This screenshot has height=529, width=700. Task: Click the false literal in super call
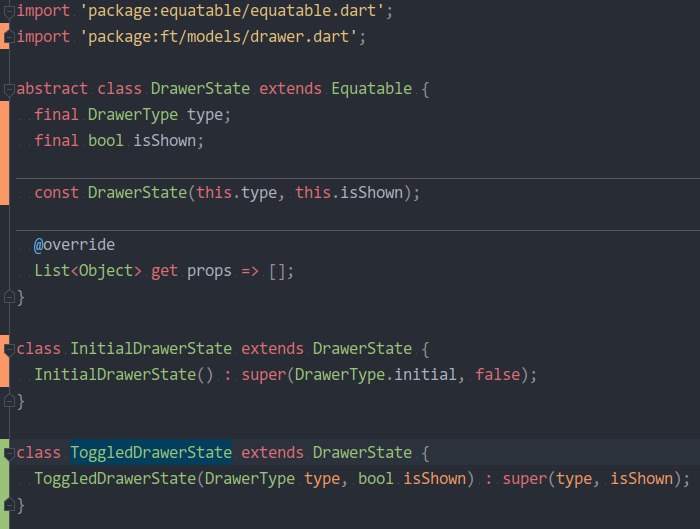498,374
